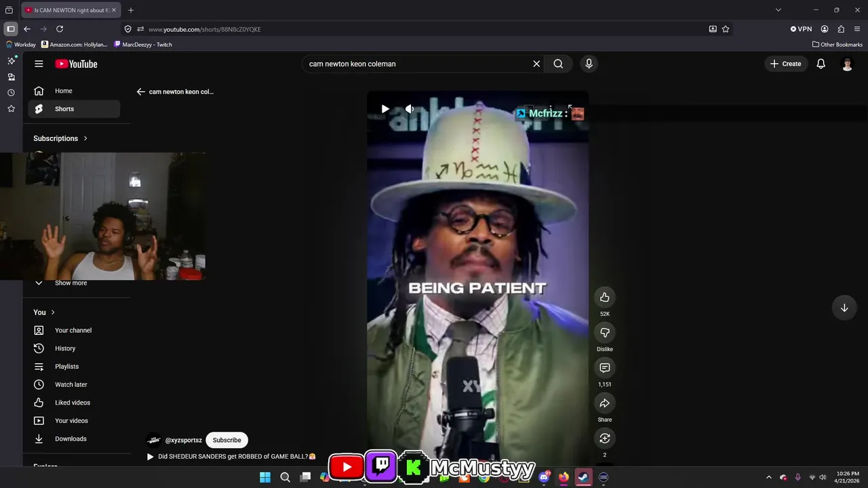Show hidden system tray icons
Viewport: 868px width, 488px height.
(x=768, y=477)
